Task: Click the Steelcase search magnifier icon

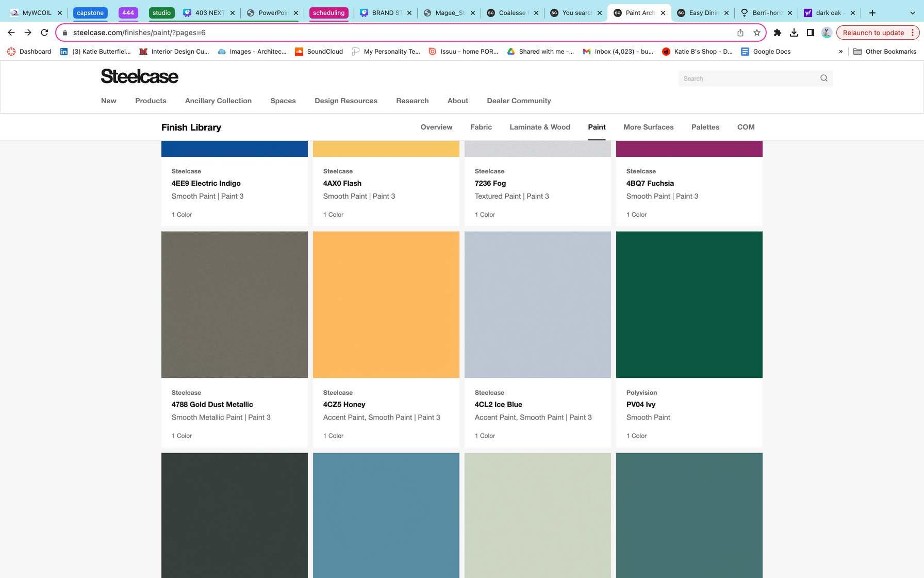Action: 824,78
